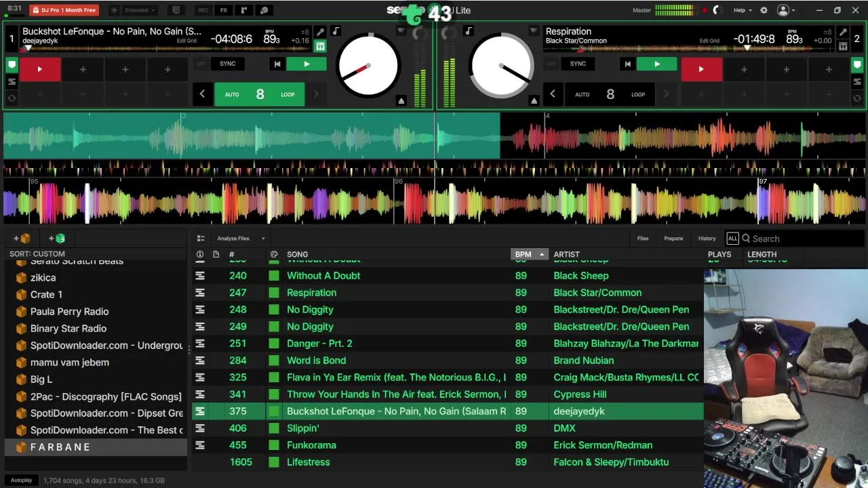Trigger red cue point 1 on Deck 2
The height and width of the screenshot is (488, 868).
[x=701, y=69]
